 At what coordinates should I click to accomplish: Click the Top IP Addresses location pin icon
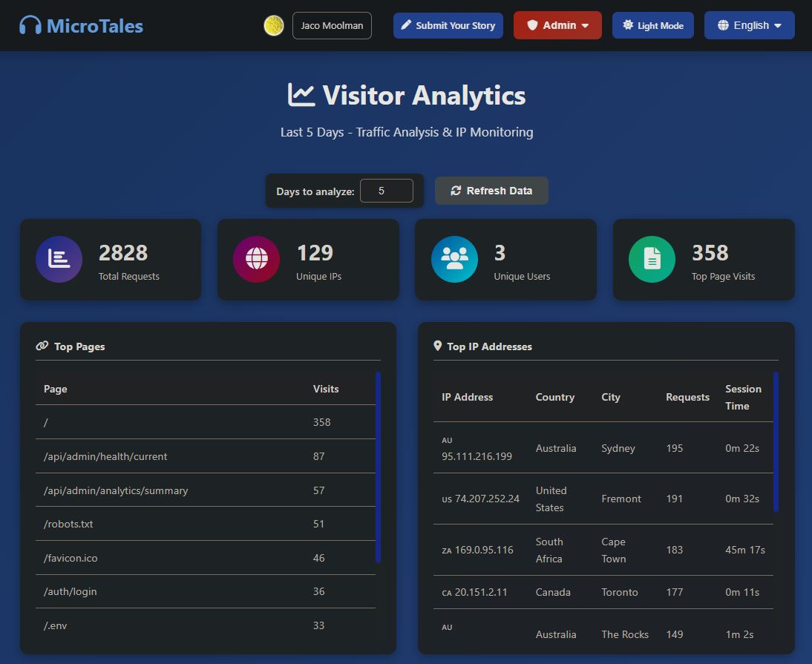[438, 346]
